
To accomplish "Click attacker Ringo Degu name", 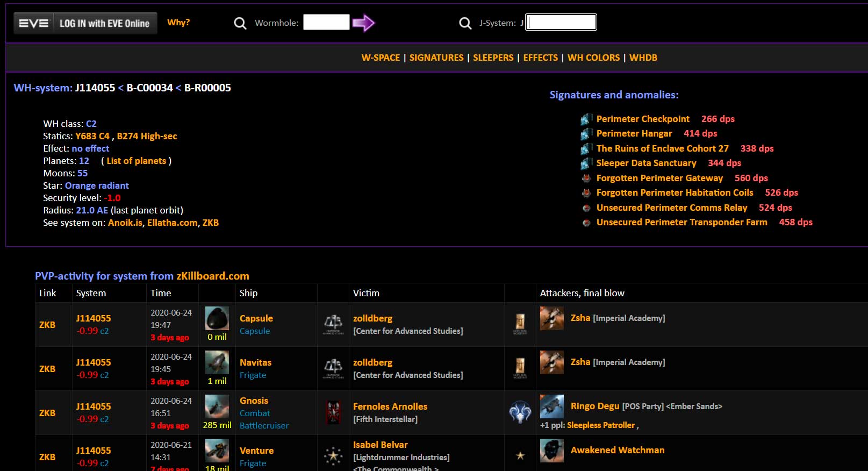I will tap(595, 406).
